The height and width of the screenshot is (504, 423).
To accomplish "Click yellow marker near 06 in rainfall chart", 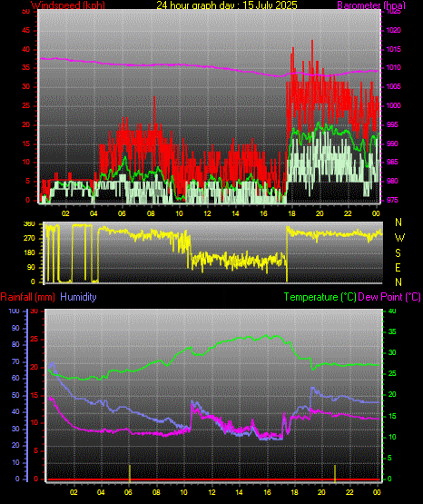I will (130, 473).
